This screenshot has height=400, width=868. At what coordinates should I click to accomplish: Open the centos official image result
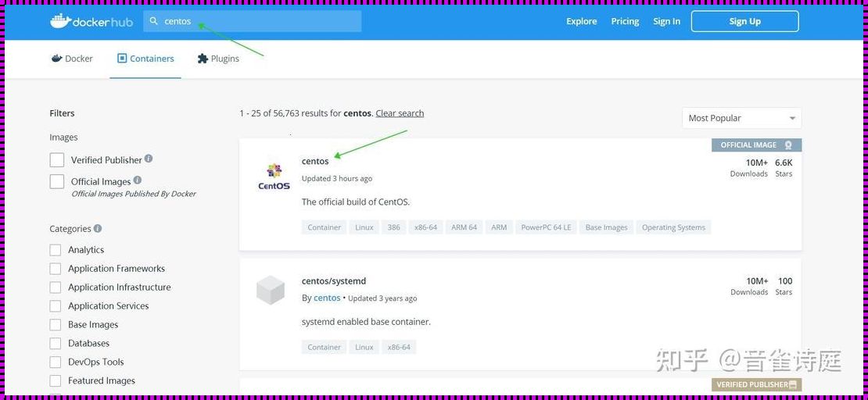point(315,161)
